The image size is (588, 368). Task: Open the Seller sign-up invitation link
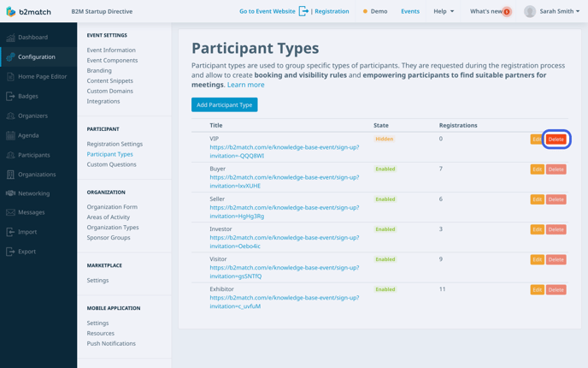(285, 211)
